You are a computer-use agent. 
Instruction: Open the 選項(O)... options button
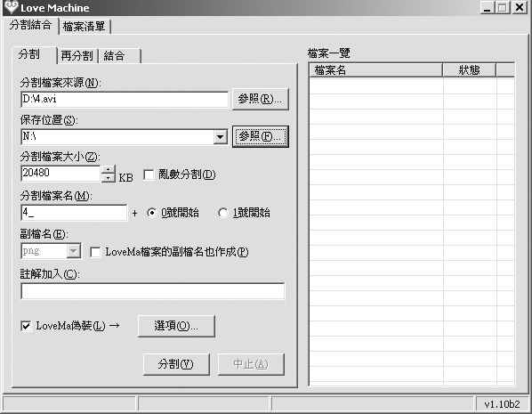click(x=176, y=326)
